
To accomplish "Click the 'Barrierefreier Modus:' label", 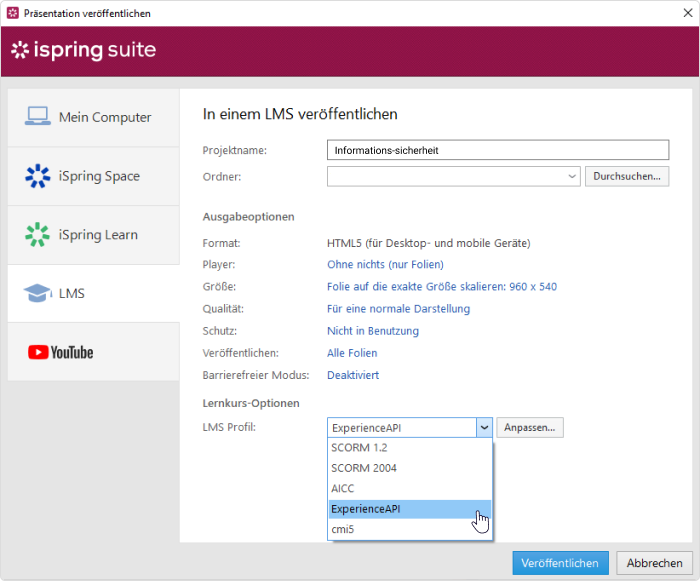I will (x=256, y=375).
